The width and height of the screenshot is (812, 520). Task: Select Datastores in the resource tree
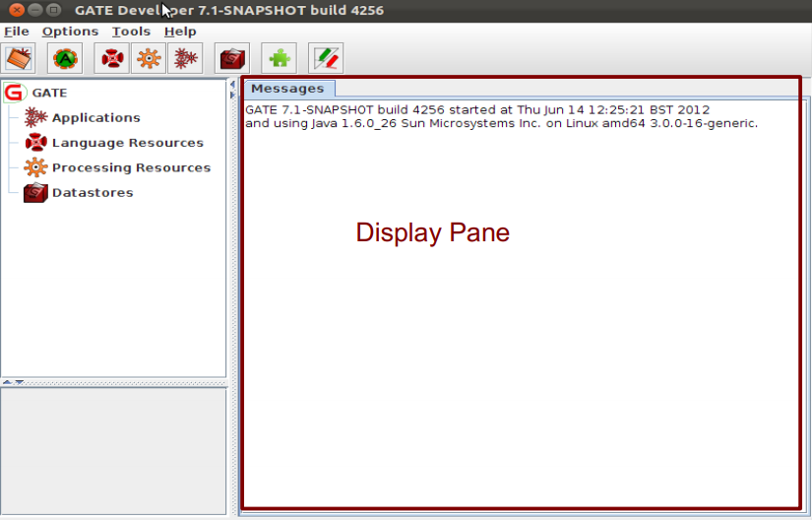tap(93, 193)
